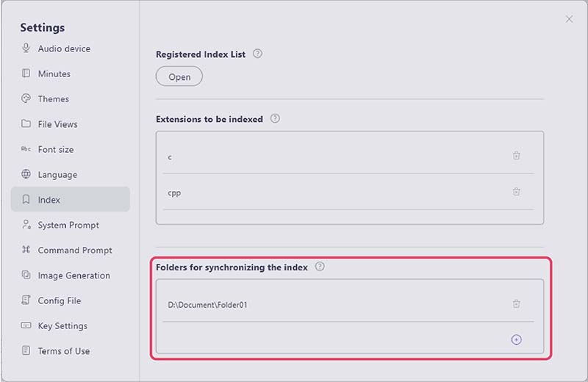Open Key Settings section
Screen dimensions: 588x382
click(x=62, y=325)
